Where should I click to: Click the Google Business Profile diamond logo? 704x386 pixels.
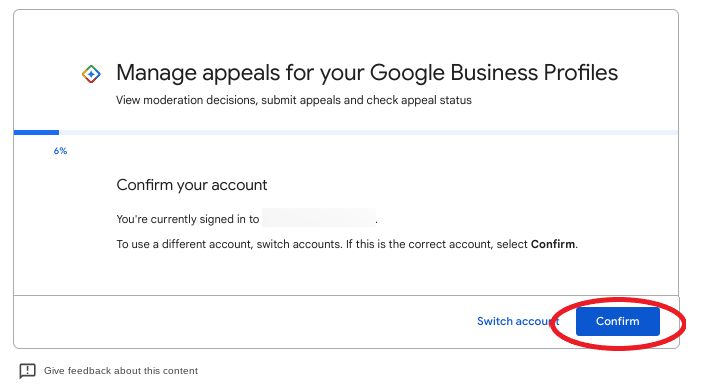click(x=91, y=74)
